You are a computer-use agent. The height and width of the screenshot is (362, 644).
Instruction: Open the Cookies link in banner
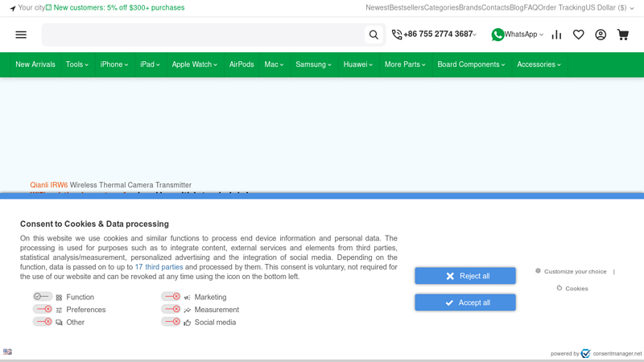click(x=576, y=289)
